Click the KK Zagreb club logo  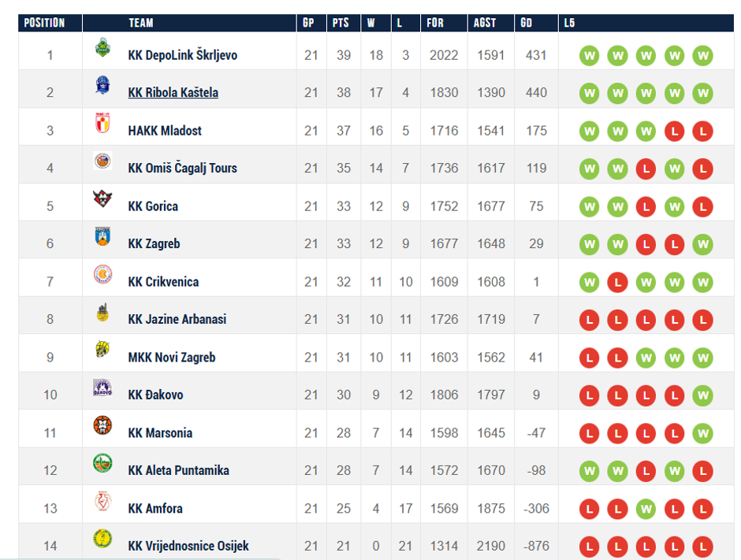(102, 238)
